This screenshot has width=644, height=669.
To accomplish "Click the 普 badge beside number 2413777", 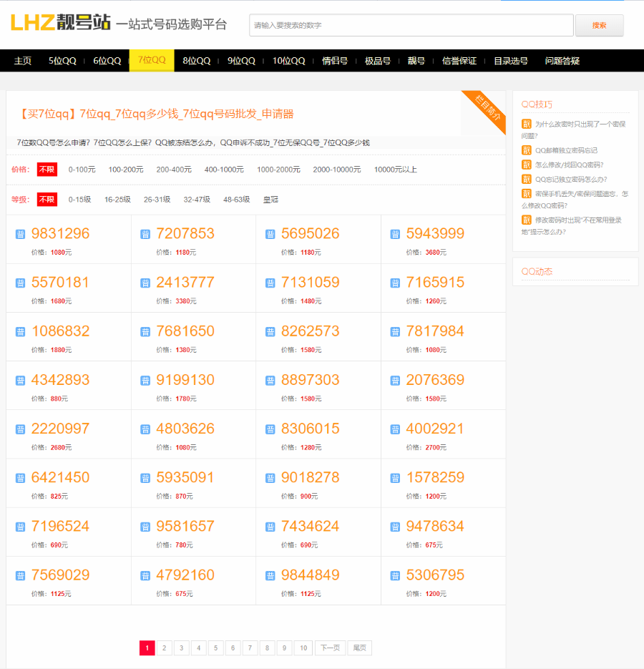I will (x=145, y=282).
